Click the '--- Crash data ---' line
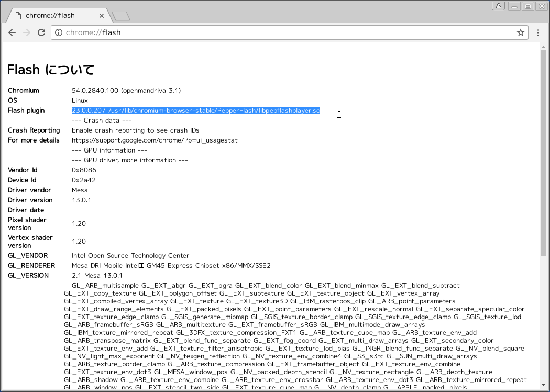 (x=102, y=121)
